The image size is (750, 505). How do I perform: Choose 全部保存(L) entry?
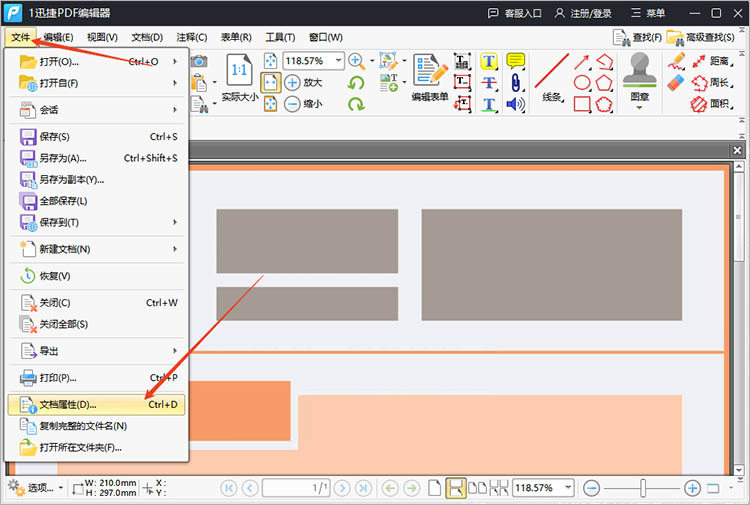point(97,201)
